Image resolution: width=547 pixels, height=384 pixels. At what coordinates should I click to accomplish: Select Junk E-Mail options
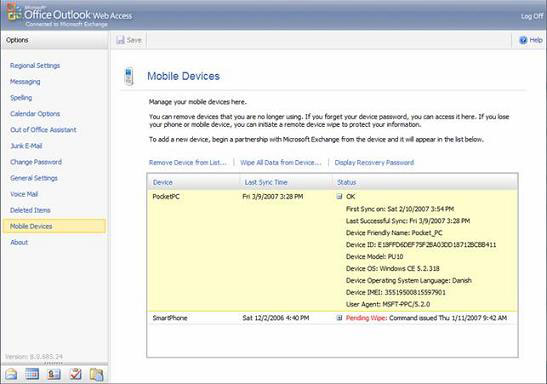[26, 146]
